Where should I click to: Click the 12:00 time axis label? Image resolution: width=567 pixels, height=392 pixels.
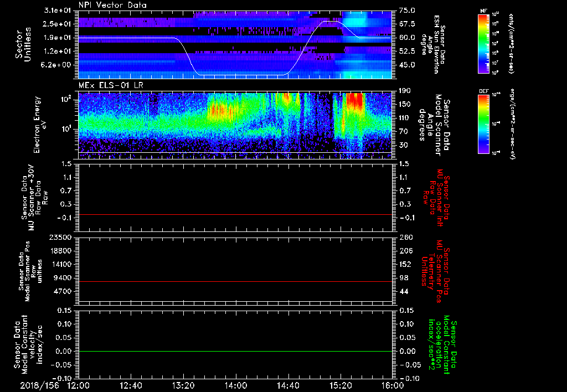click(78, 385)
